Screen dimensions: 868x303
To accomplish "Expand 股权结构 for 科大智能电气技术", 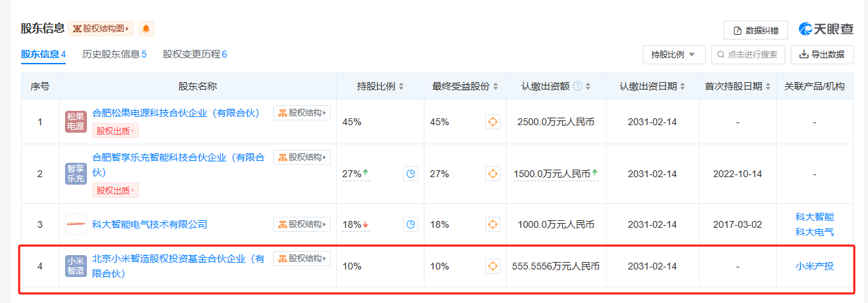I will click(302, 224).
